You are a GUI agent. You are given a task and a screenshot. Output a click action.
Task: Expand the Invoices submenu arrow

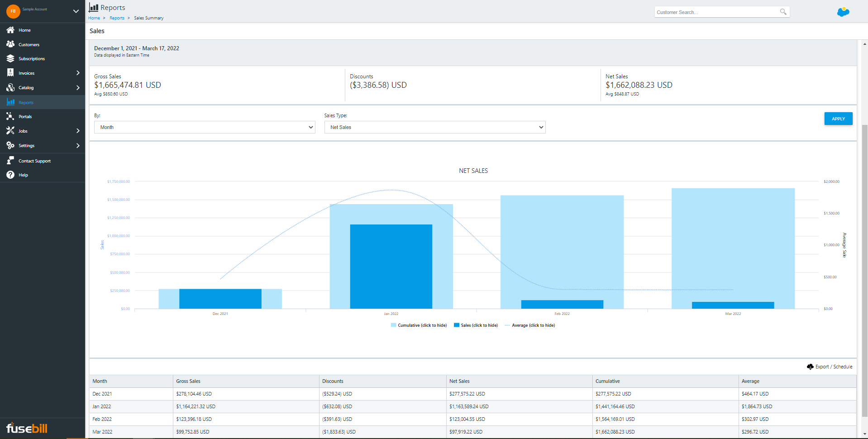coord(78,73)
